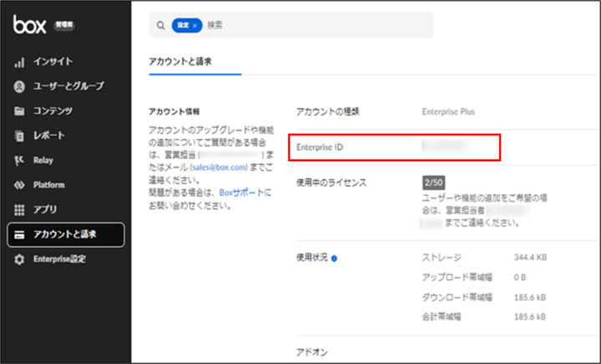
Task: Open ユーザーとグループ menu item
Action: click(x=68, y=86)
